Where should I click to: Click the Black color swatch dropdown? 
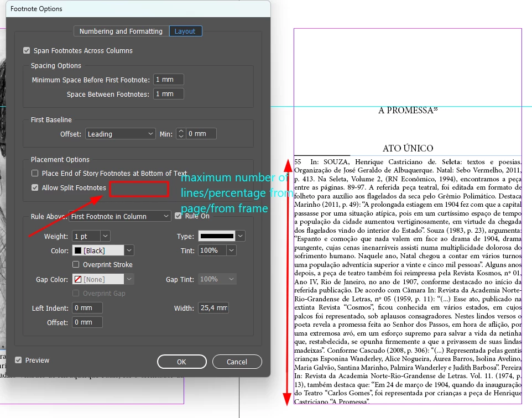[129, 250]
